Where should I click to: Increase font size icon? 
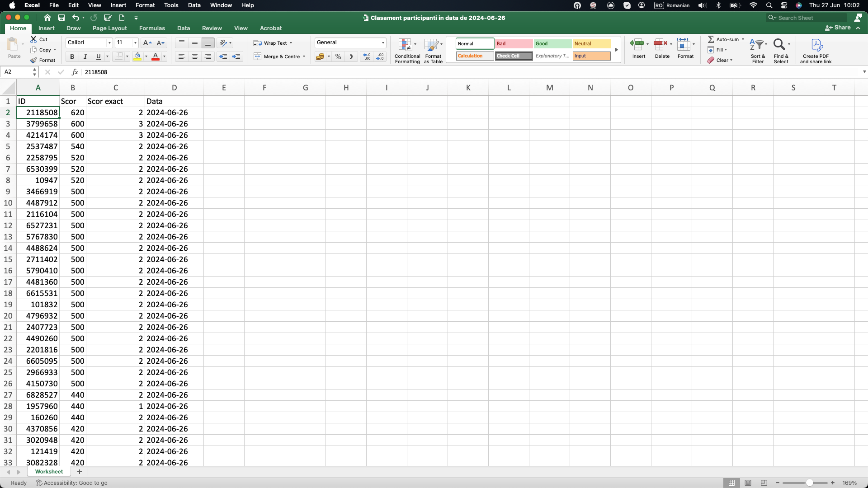pyautogui.click(x=147, y=43)
